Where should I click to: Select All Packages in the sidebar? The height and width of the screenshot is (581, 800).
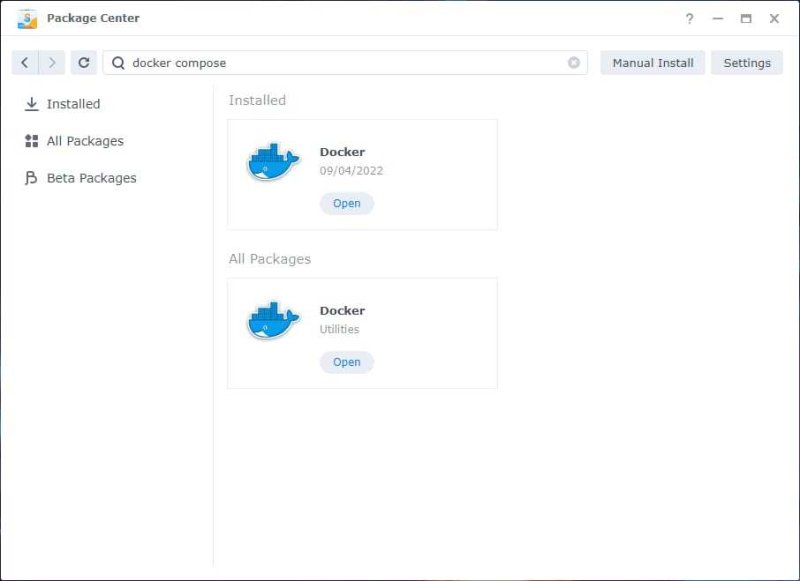(x=84, y=140)
